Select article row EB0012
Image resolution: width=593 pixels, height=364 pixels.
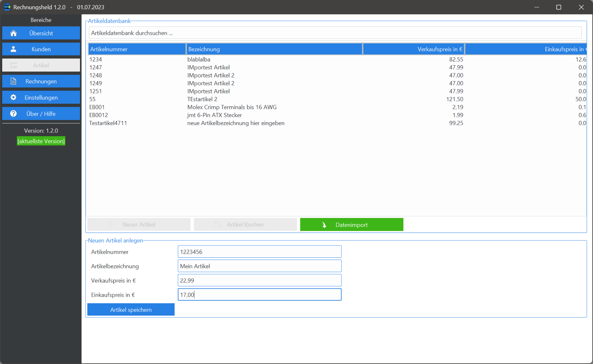click(x=337, y=115)
